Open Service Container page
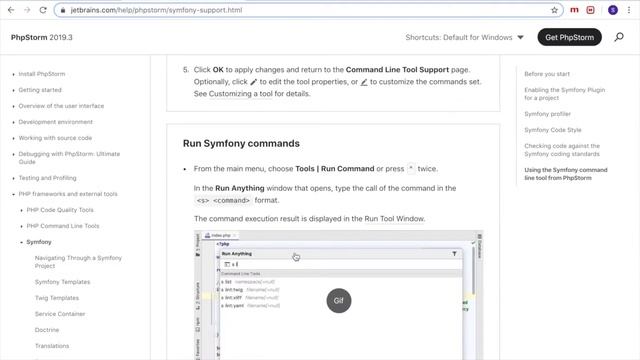The image size is (640, 360). pyautogui.click(x=60, y=314)
